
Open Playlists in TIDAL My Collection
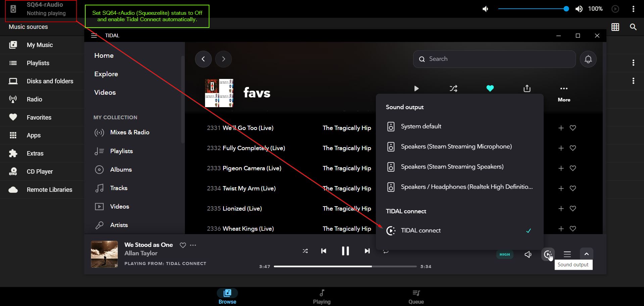[114, 151]
